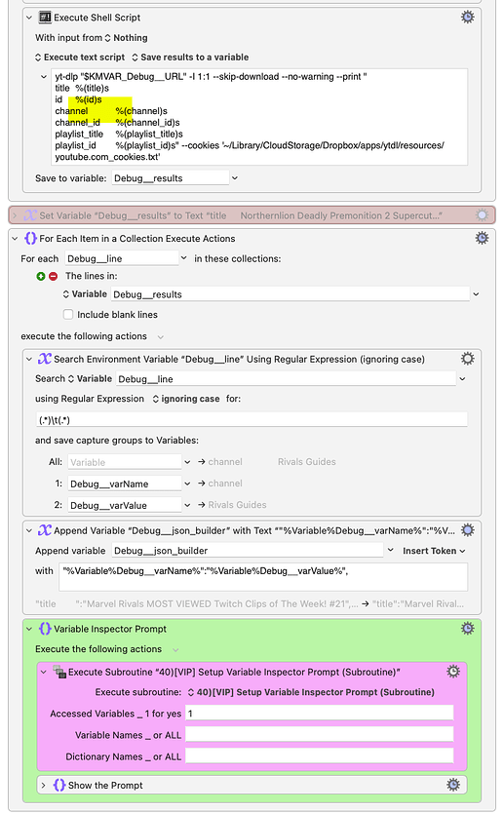Open gear menu of Execute Shell Script action
This screenshot has height=813, width=504.
coord(467,18)
